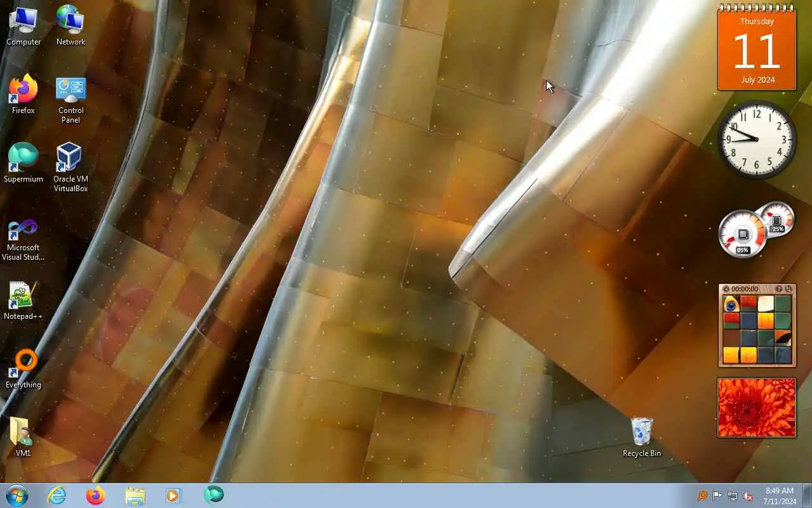The height and width of the screenshot is (508, 812).
Task: Select the Oracle VM VirtualBox shortcut
Action: 70,167
